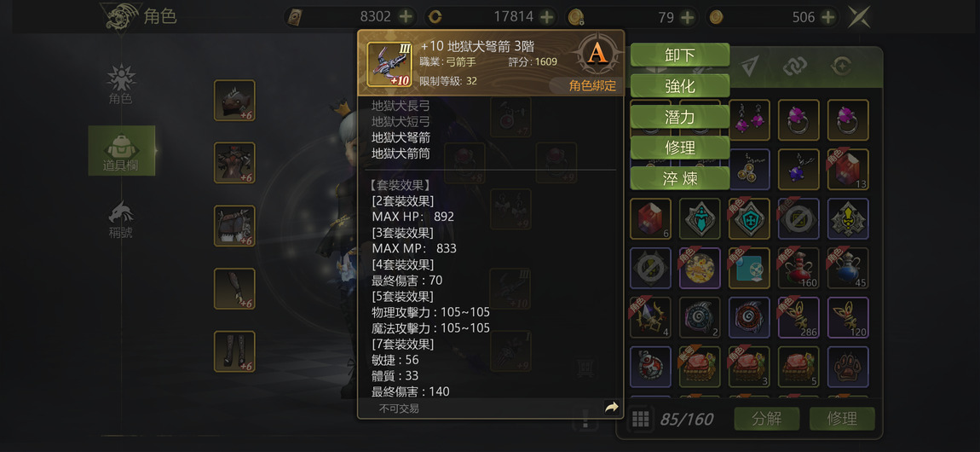
Task: Choose the 修理 option in item menu
Action: pos(680,148)
